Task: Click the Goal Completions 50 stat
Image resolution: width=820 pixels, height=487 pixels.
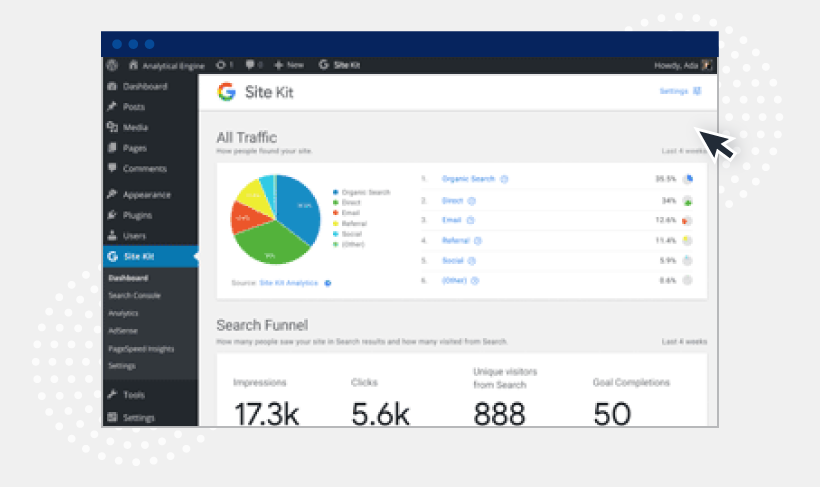Action: click(x=631, y=402)
